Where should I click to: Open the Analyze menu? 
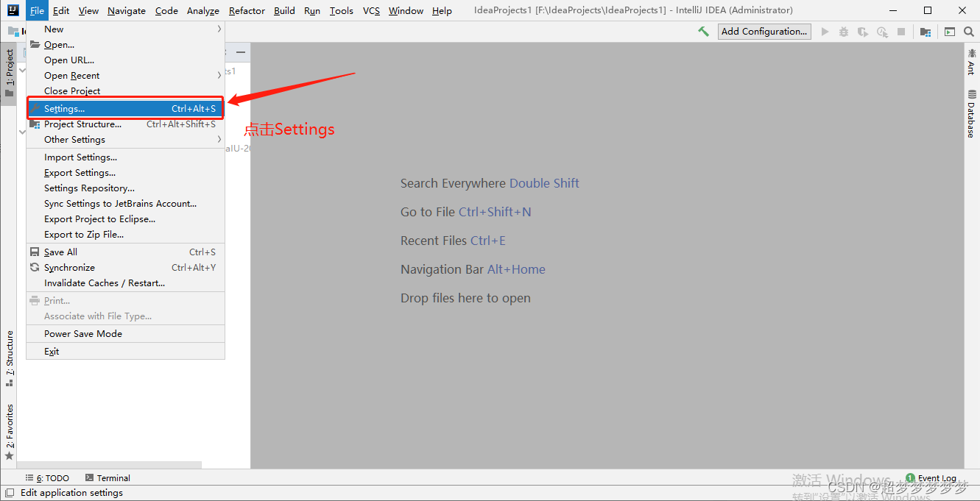203,10
